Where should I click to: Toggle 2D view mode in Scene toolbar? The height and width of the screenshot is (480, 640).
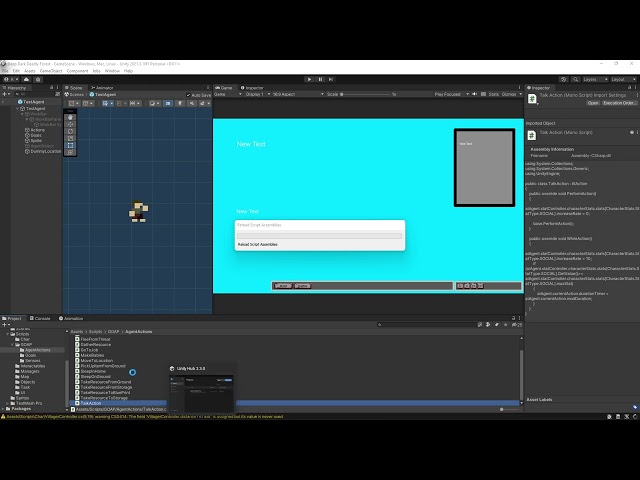point(168,103)
